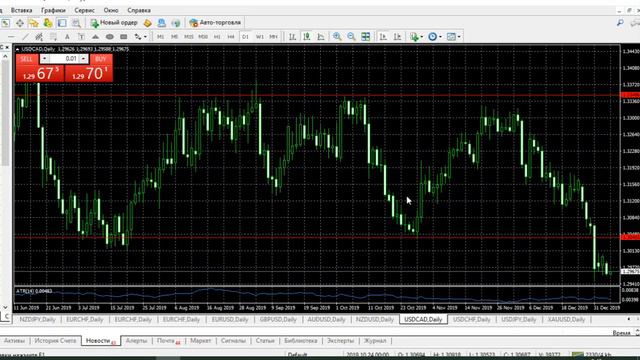Set timeframe to H1

(x=217, y=37)
